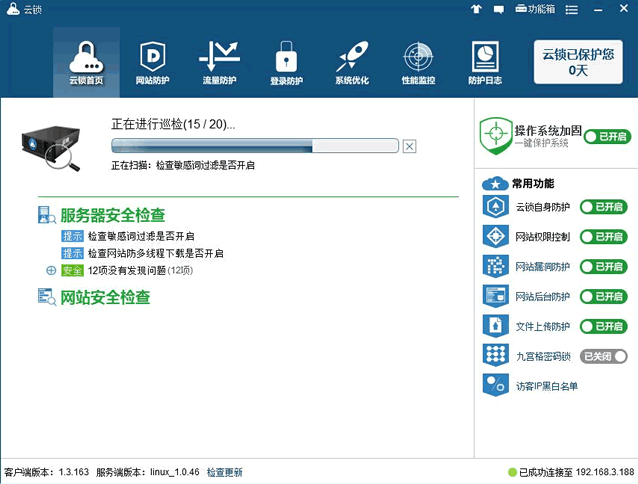Viewport: 638px width, 484px height.
Task: Click the 网站安全检查 heading
Action: click(x=105, y=297)
